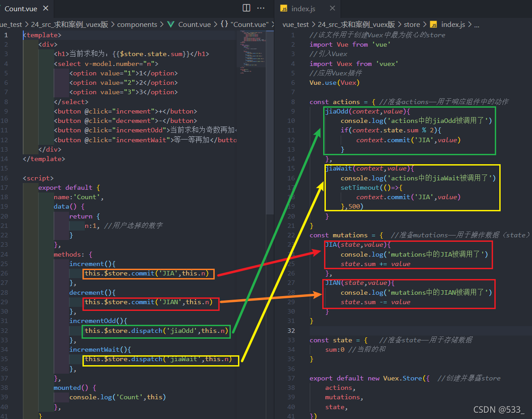Click the JS icon in right breadcrumb
The width and height of the screenshot is (532, 419).
click(x=433, y=24)
